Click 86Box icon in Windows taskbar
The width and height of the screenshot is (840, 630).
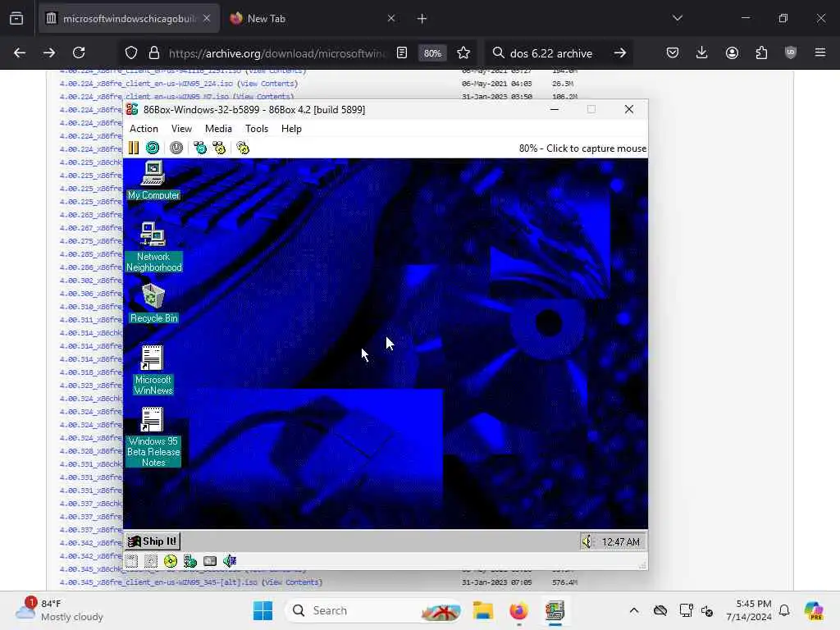[x=555, y=610]
